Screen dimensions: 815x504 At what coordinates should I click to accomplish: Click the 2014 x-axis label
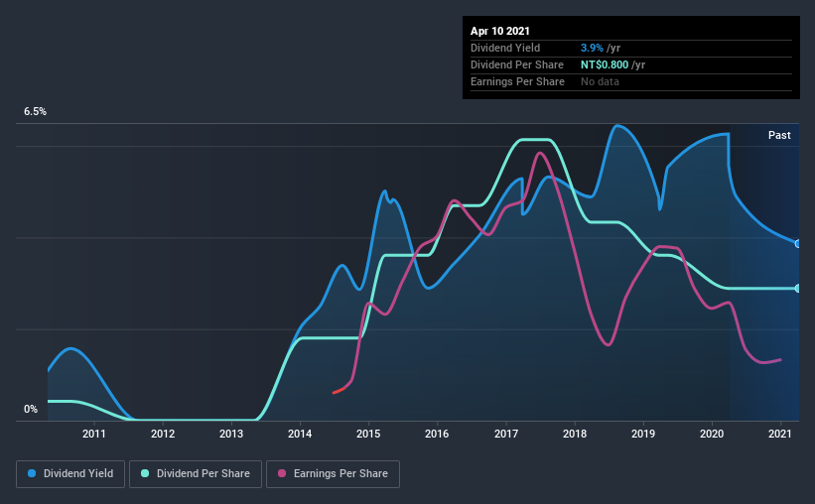300,434
